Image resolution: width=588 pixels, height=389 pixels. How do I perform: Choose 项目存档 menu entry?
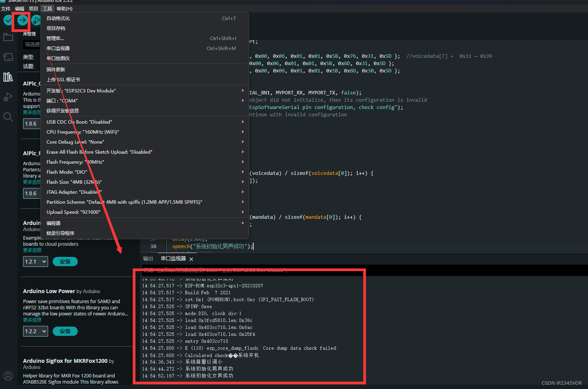(x=145, y=29)
